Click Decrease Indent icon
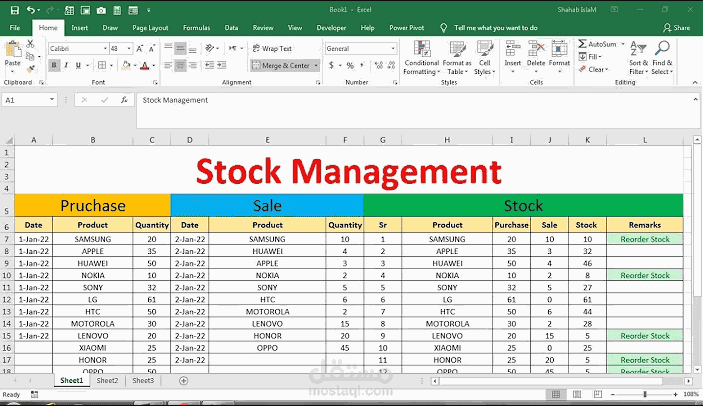The image size is (703, 406). click(209, 65)
